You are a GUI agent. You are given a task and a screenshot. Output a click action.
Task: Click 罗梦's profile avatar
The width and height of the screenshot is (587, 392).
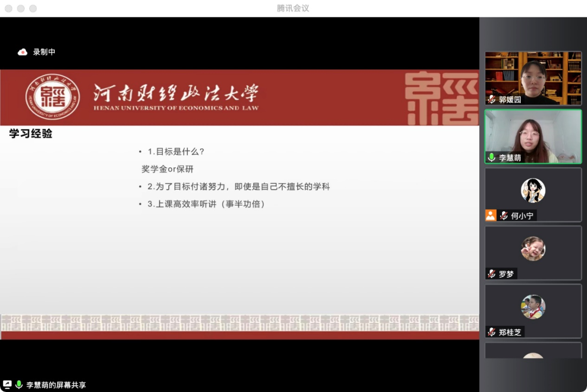pos(533,249)
